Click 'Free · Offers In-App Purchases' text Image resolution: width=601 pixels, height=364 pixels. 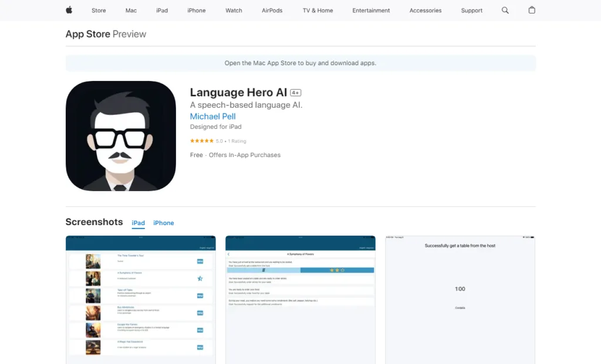(x=235, y=155)
